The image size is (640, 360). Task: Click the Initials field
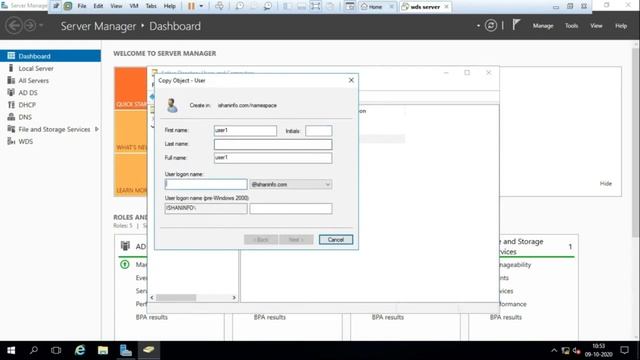coord(319,131)
